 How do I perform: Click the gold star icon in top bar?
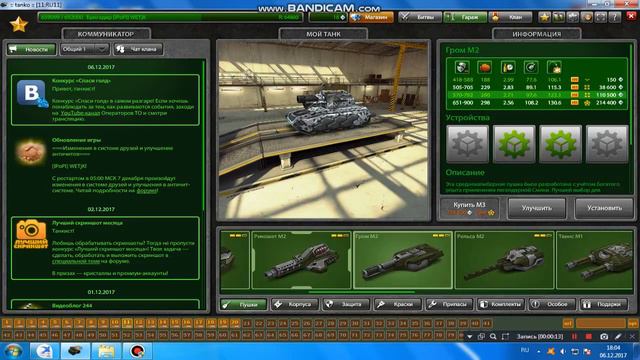click(544, 17)
